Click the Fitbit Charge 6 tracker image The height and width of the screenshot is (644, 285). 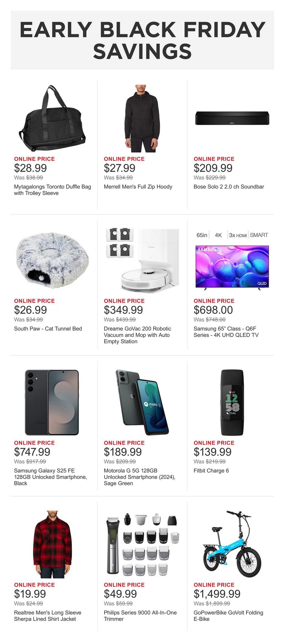click(x=232, y=402)
